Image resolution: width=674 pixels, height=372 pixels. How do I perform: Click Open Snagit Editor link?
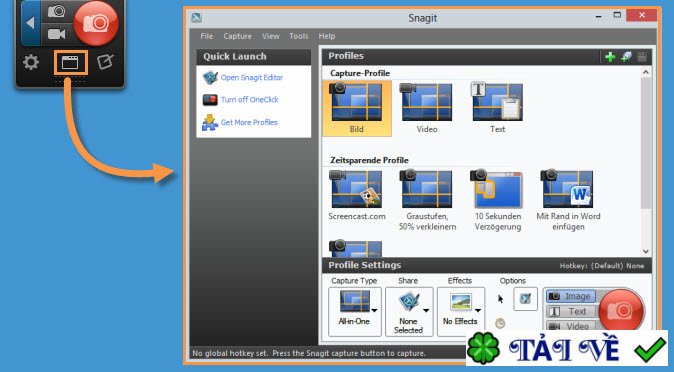coord(252,77)
